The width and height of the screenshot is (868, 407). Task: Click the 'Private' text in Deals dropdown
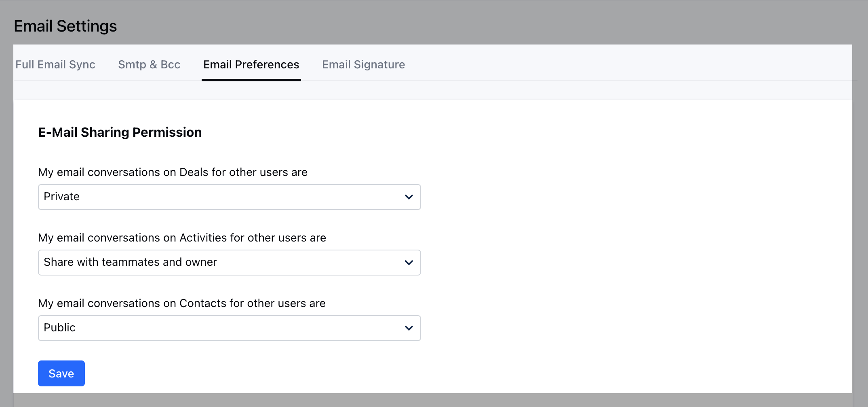coord(62,197)
